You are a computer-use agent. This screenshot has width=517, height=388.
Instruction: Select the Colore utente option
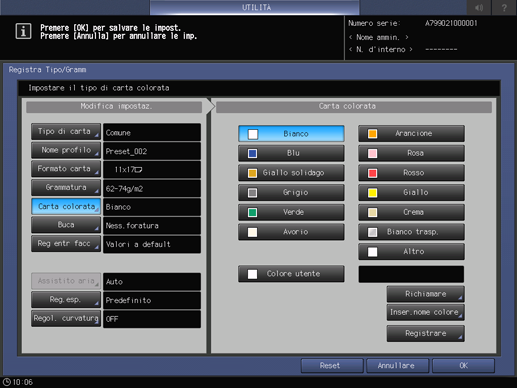pos(291,274)
